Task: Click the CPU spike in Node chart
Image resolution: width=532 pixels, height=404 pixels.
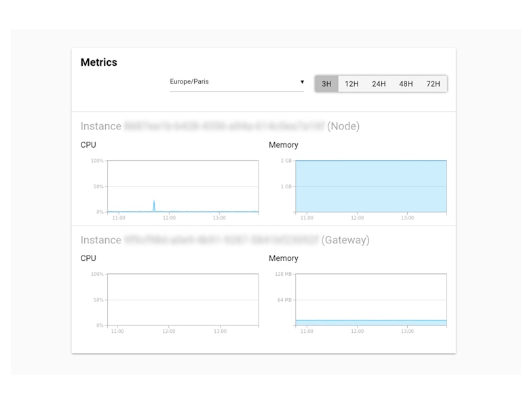Action: [x=154, y=206]
